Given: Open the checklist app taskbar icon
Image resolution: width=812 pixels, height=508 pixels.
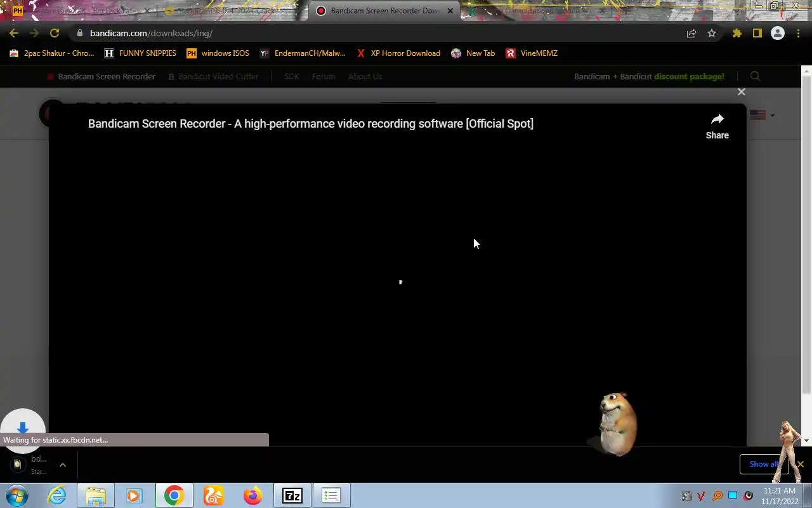Looking at the screenshot, I should pyautogui.click(x=331, y=495).
